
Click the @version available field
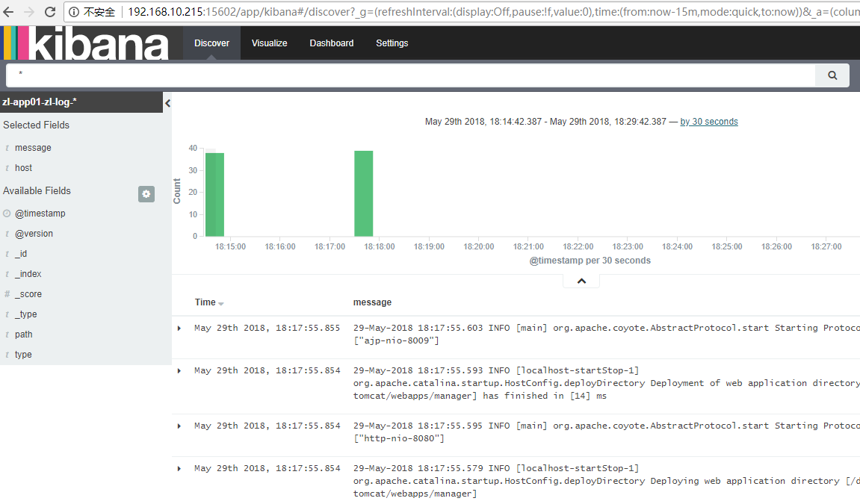pos(34,234)
